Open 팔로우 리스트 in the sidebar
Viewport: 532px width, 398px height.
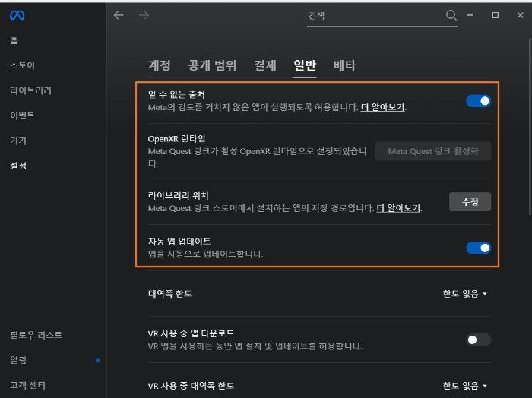pyautogui.click(x=36, y=335)
